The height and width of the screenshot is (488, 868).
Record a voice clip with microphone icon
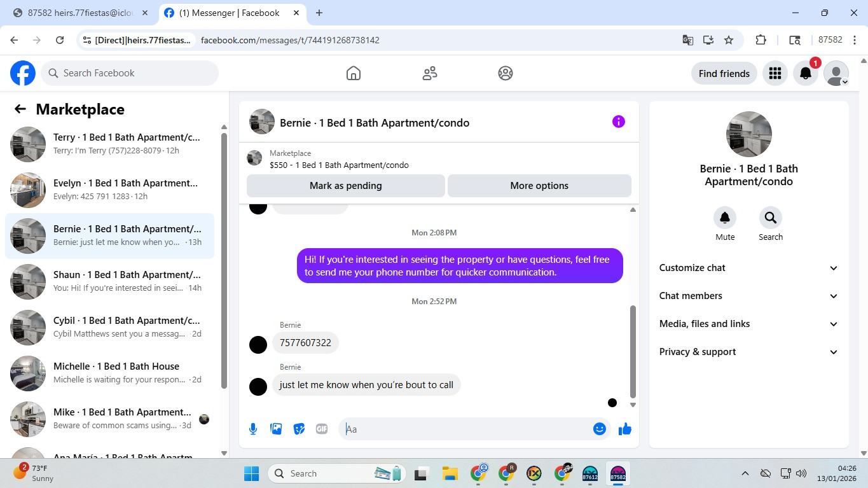tap(253, 429)
